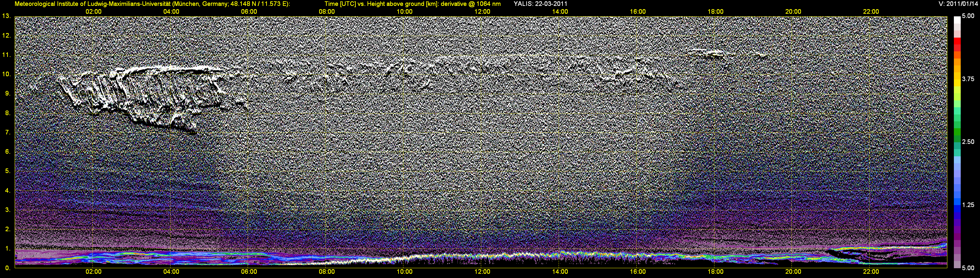Click 22:00 on the upper time axis
This screenshot has width=980, height=278.
871,11
